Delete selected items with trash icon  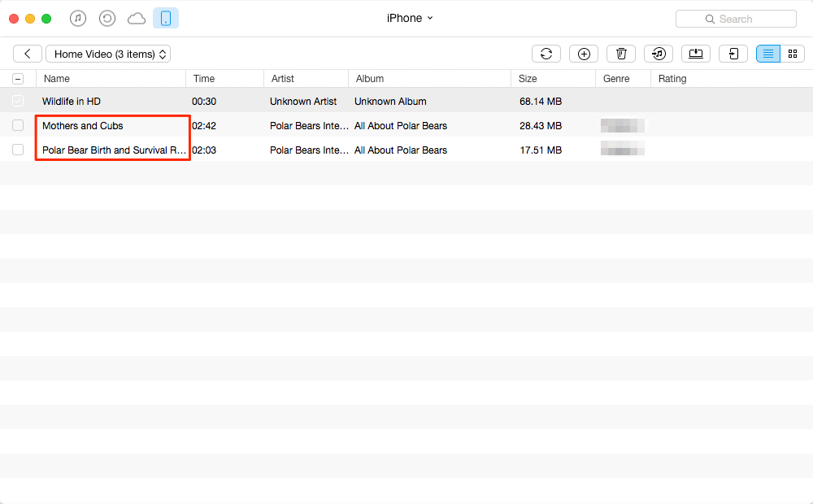coord(621,54)
